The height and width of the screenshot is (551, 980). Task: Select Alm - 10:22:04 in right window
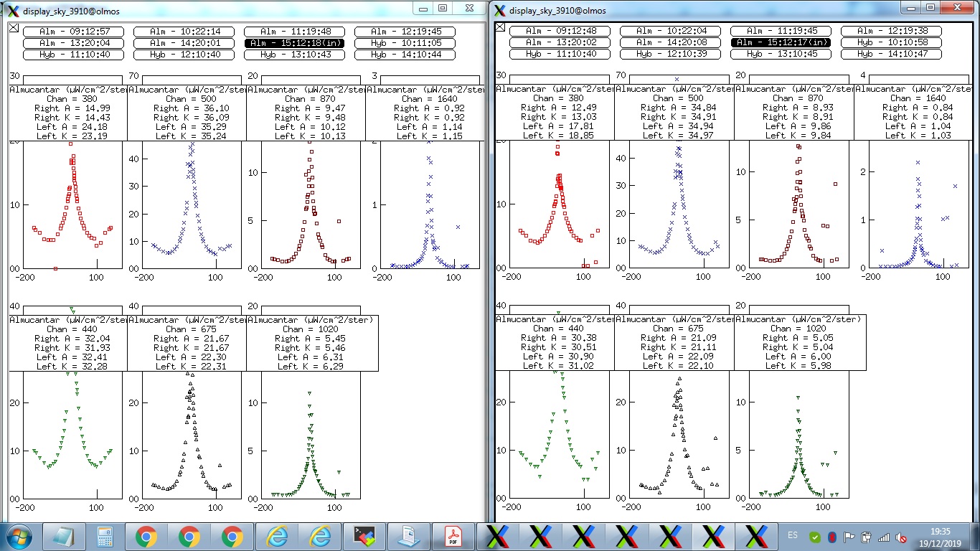tap(670, 31)
